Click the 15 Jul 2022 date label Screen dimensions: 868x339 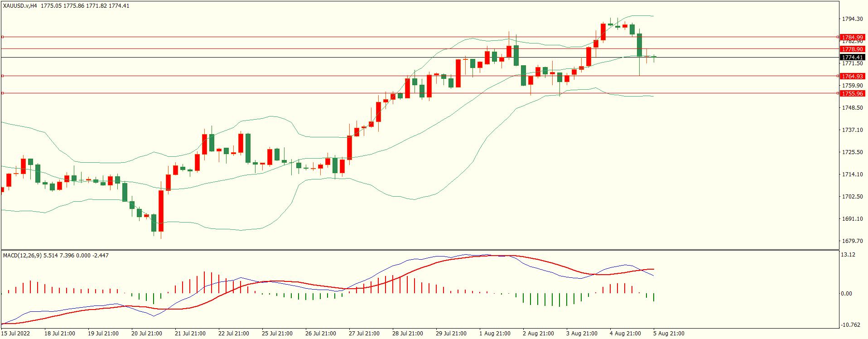point(15,334)
